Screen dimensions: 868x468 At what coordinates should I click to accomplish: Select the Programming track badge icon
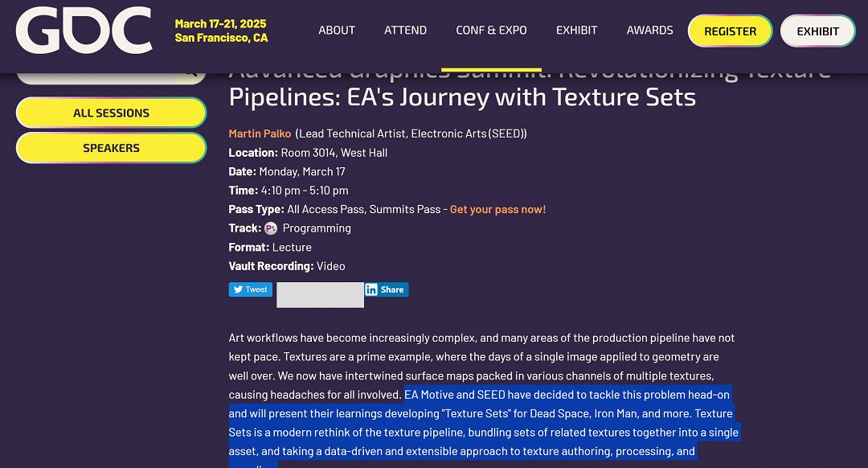[x=271, y=228]
